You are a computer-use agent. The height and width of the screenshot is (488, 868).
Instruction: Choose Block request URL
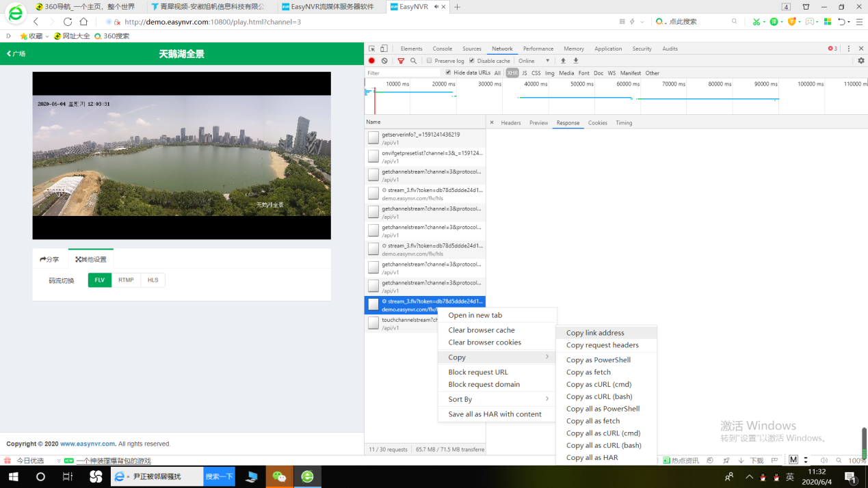click(x=496, y=372)
